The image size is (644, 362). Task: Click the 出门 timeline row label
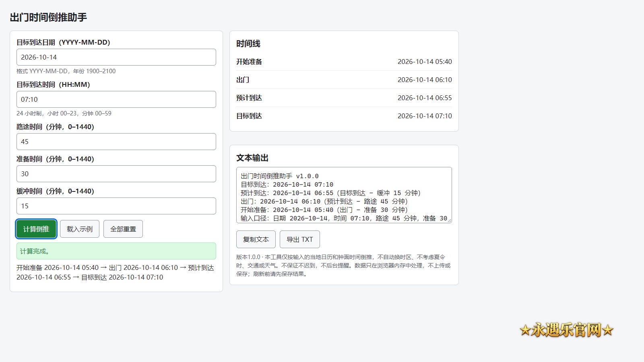coord(243,80)
